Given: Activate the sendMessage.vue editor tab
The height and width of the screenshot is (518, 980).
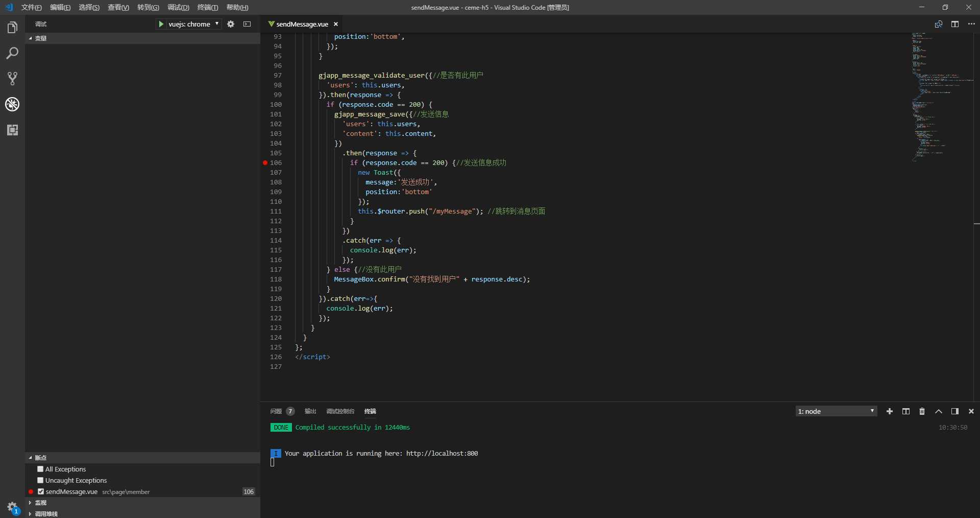Looking at the screenshot, I should (302, 24).
